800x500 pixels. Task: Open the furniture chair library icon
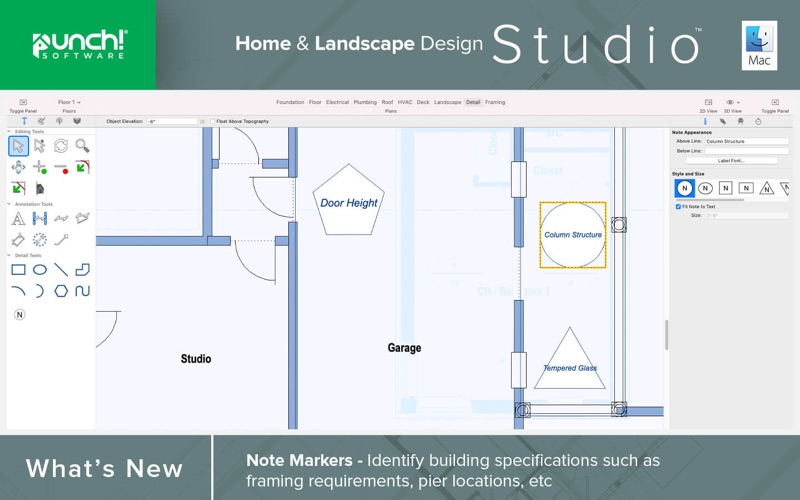click(740, 121)
